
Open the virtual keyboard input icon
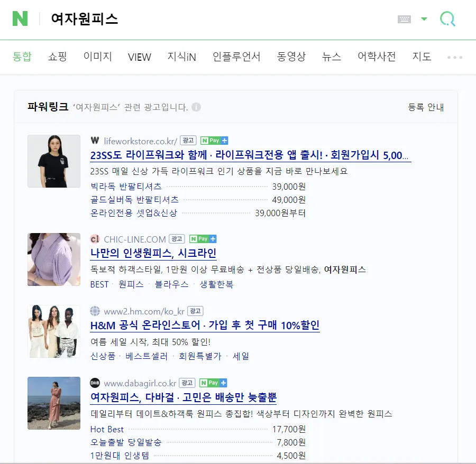click(404, 18)
